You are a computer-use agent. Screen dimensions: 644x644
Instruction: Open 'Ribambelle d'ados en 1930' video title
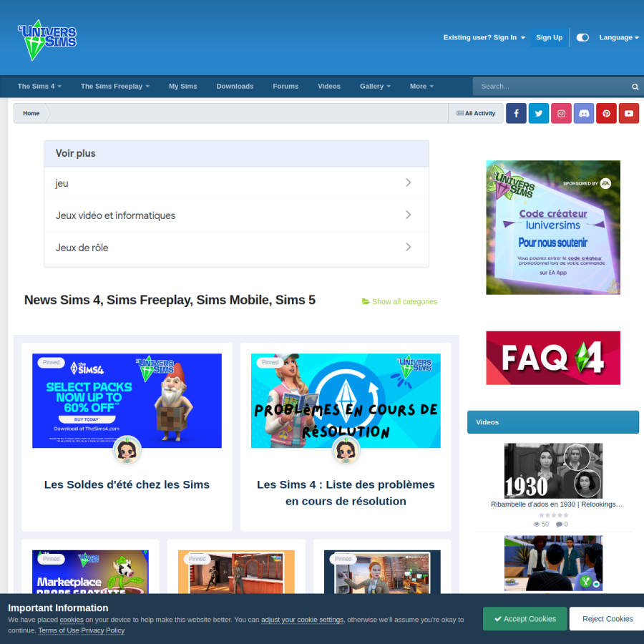point(557,504)
